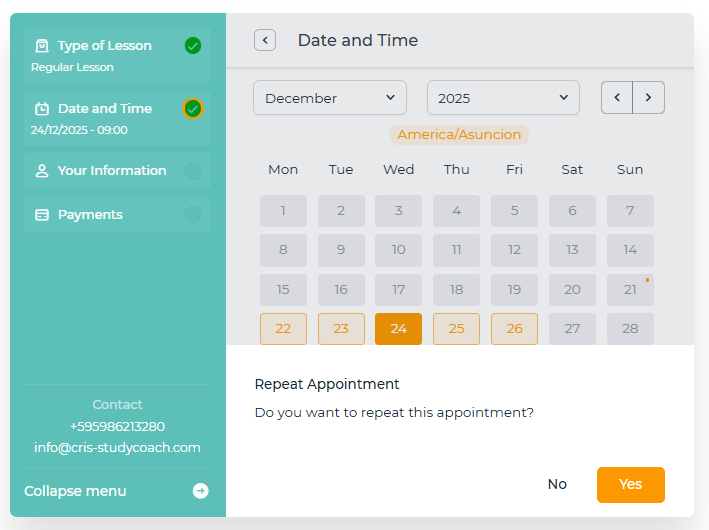The image size is (709, 530).
Task: Click the Date and Time calendar icon
Action: (x=42, y=109)
